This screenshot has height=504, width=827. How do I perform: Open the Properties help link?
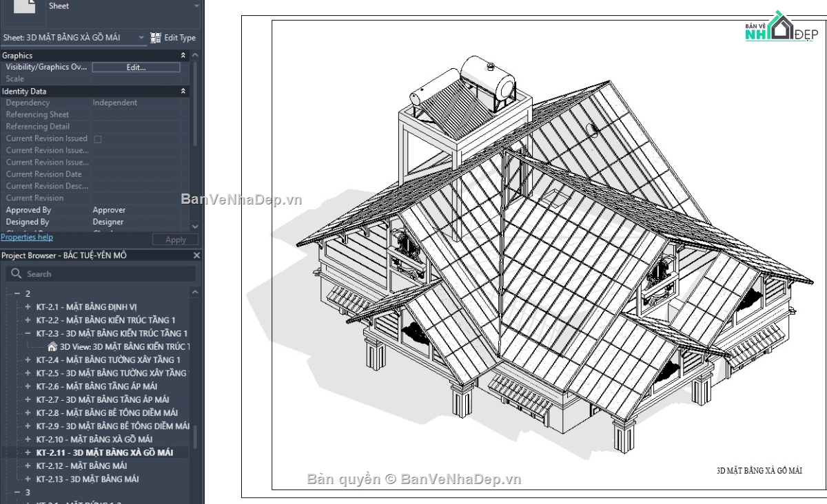pyautogui.click(x=27, y=237)
